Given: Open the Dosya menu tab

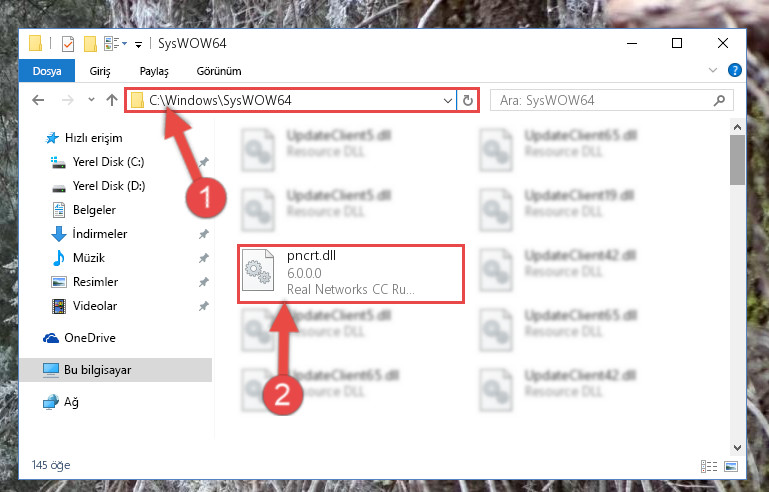Looking at the screenshot, I should coord(47,71).
